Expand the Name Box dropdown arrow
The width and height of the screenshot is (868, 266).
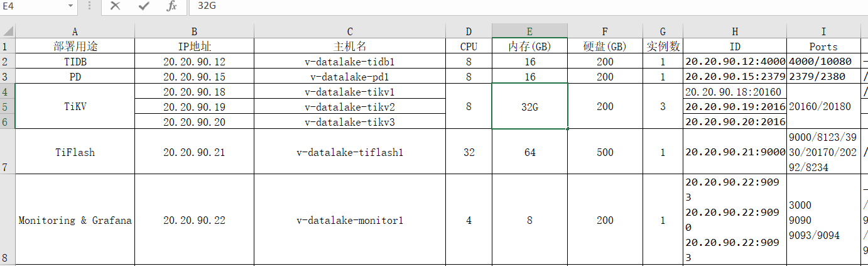70,6
